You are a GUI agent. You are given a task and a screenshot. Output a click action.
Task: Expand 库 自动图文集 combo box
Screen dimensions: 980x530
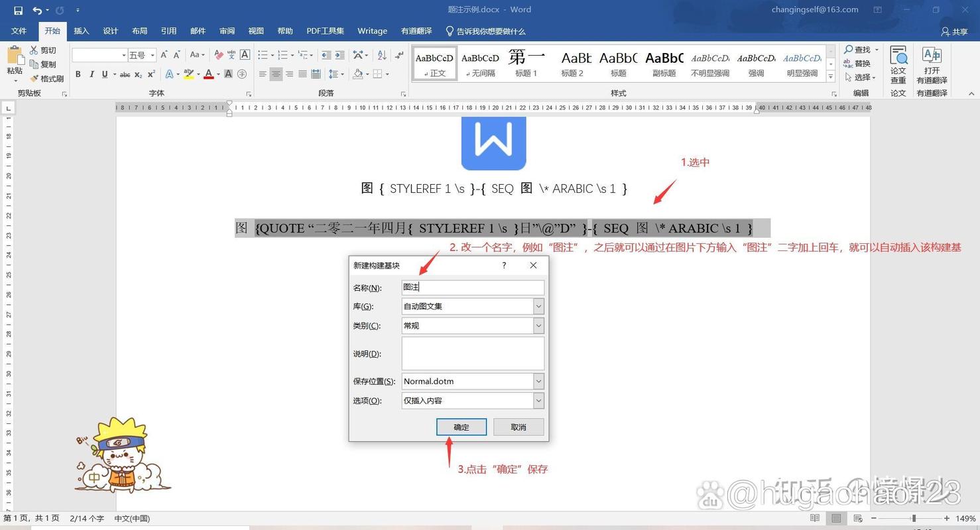538,306
